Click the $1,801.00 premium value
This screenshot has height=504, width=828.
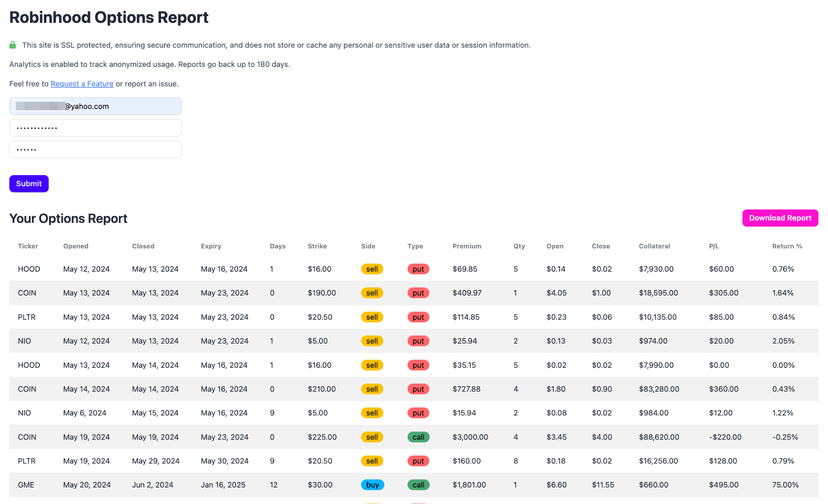469,485
